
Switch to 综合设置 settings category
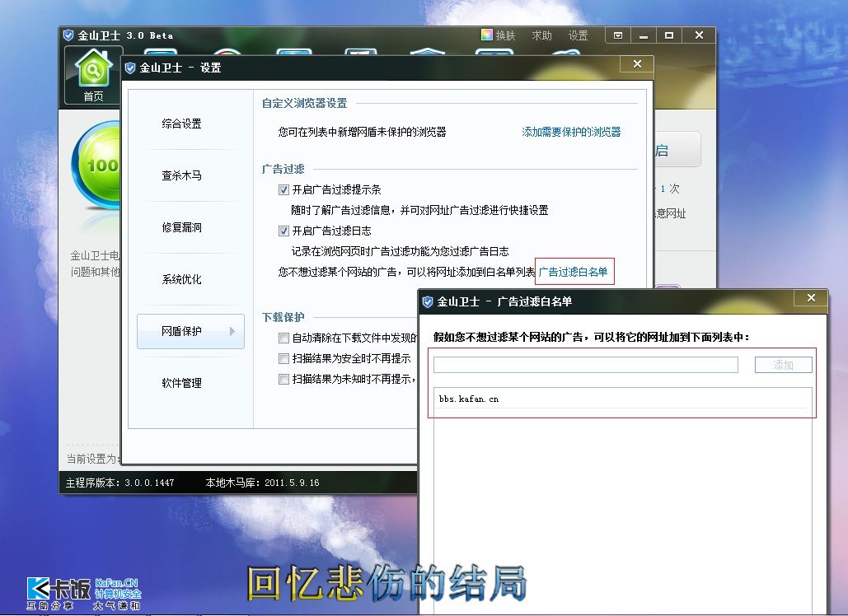(181, 124)
